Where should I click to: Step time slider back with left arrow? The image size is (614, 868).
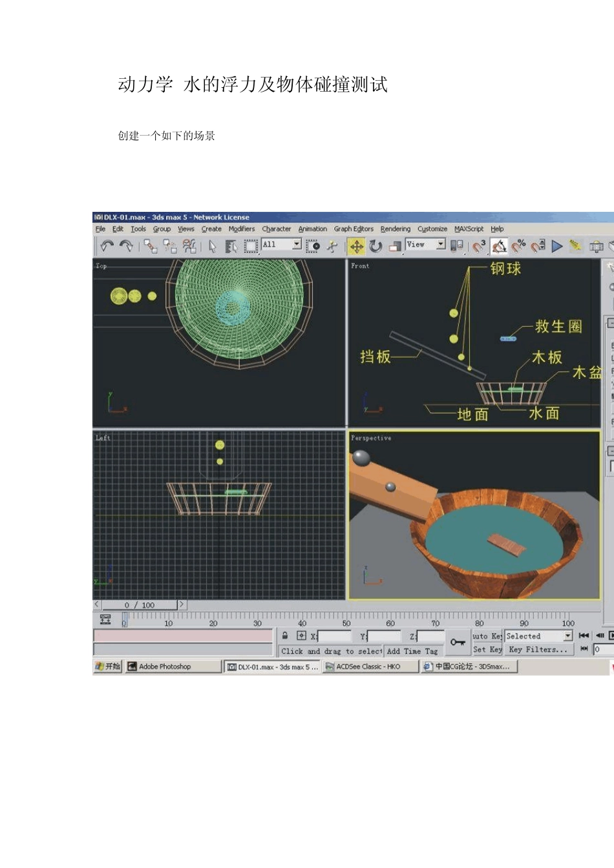97,604
